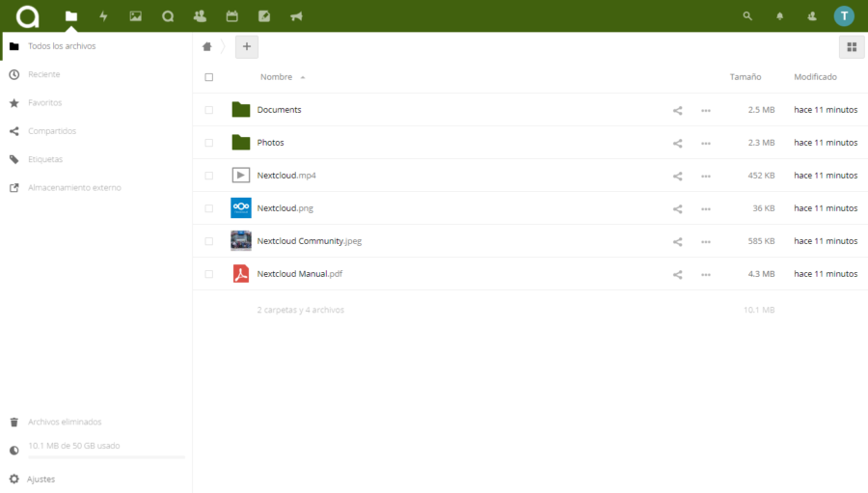The image size is (868, 493).
Task: Share Nextcloud Community.jpeg file
Action: [x=678, y=241]
